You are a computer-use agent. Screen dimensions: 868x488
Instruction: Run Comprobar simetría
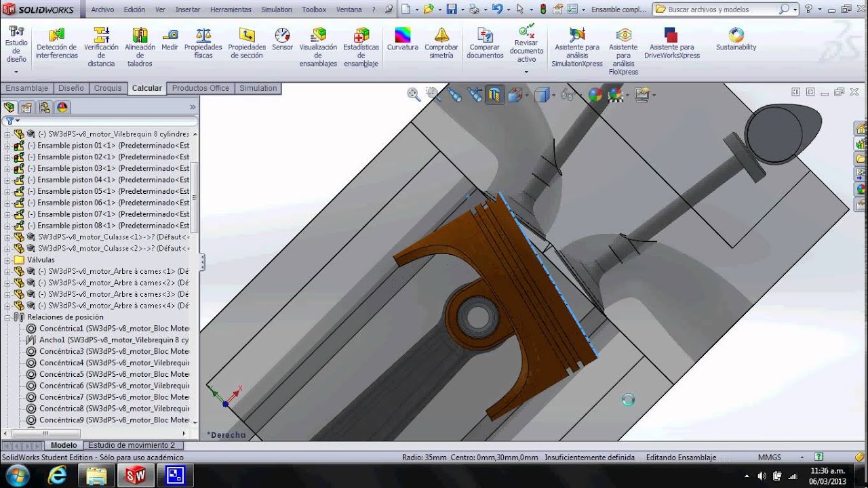click(441, 44)
